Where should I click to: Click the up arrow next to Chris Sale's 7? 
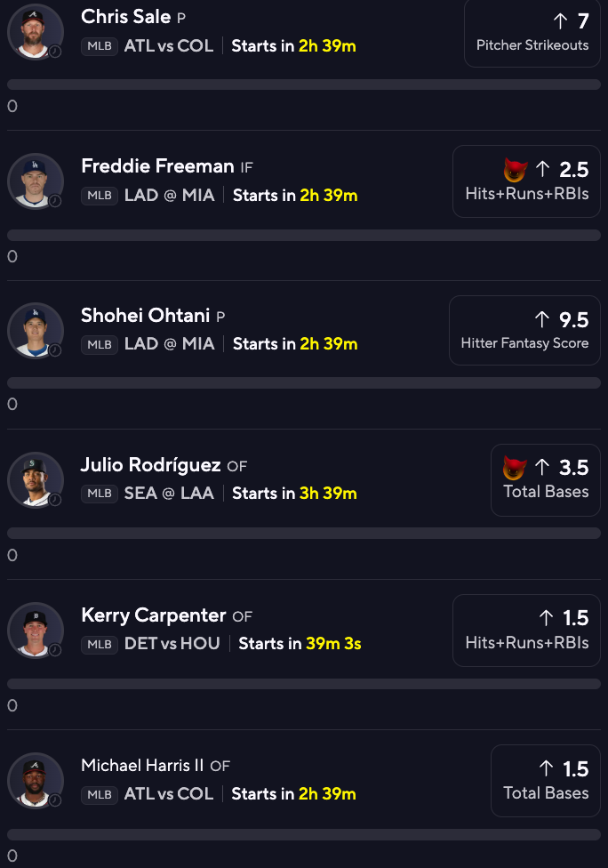tap(561, 21)
